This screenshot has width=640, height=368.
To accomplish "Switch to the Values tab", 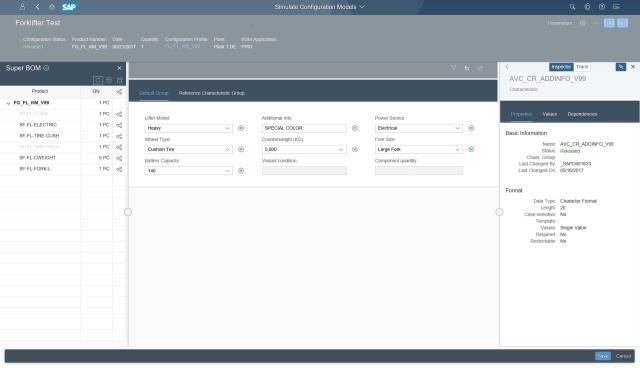I will pos(549,114).
